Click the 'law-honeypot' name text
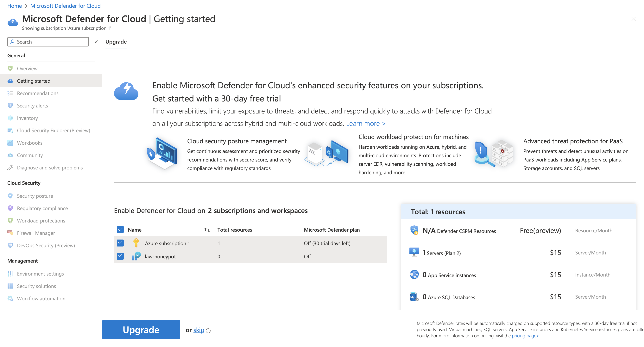Screen dimensions: 644x347 click(160, 256)
